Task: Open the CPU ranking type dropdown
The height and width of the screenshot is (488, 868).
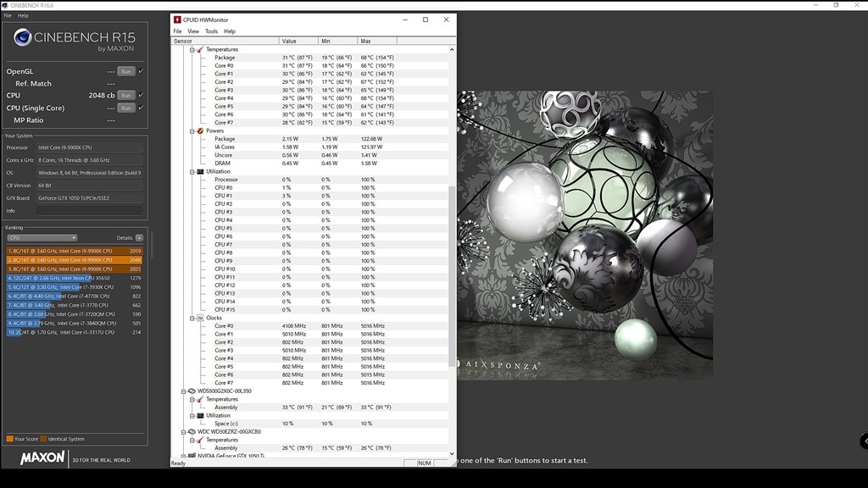Action: (x=42, y=238)
